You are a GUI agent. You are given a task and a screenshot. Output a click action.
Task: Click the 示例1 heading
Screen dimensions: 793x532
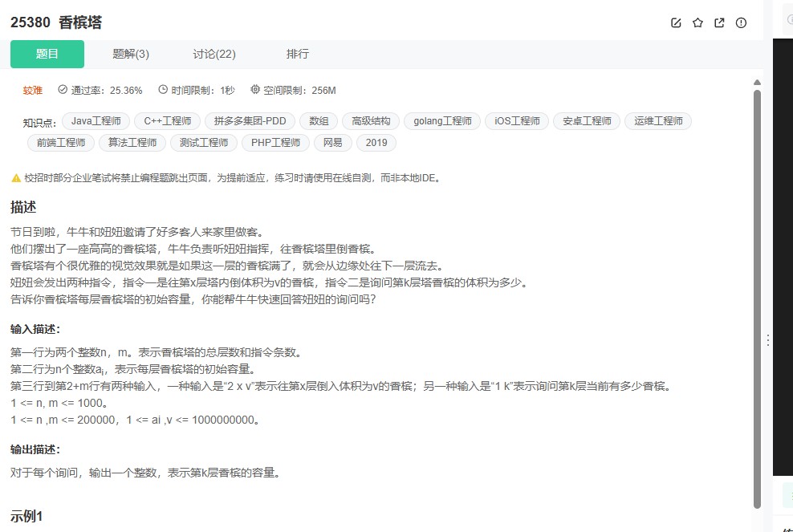pos(26,516)
